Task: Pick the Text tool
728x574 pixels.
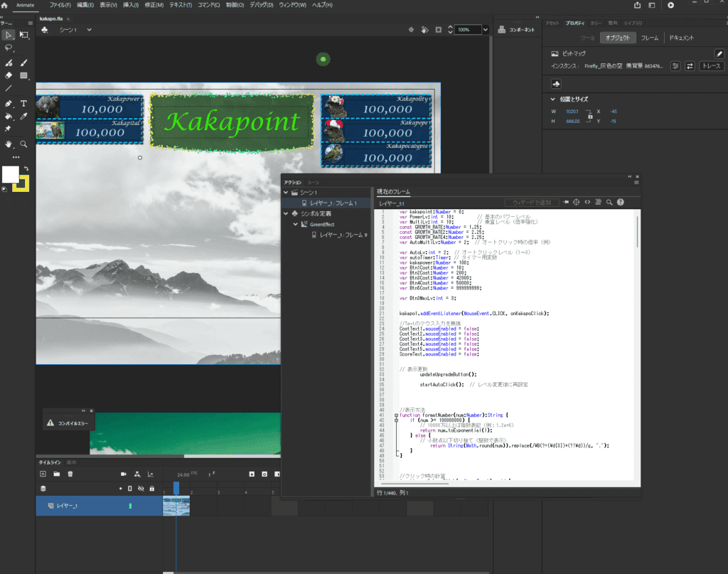Action: point(23,103)
